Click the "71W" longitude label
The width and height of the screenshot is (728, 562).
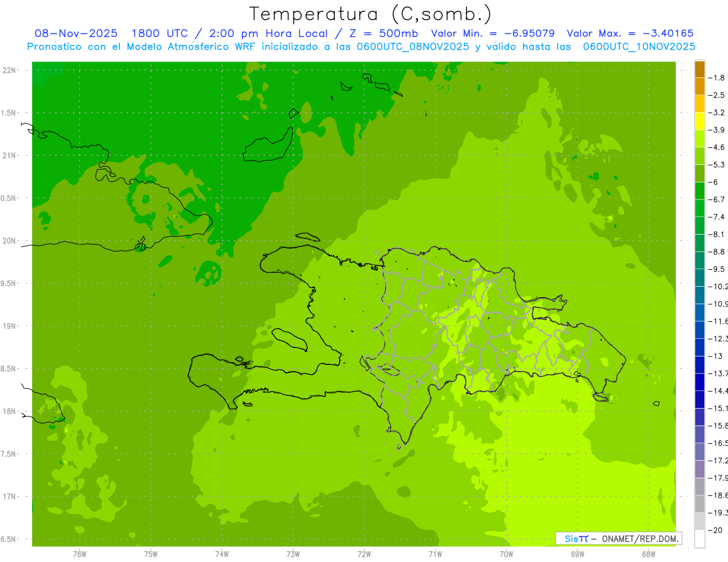435,554
